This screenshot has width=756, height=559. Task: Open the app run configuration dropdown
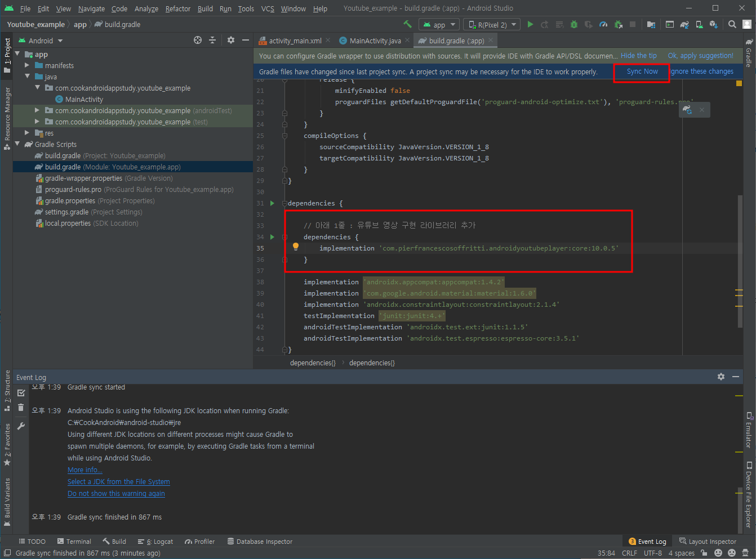pos(439,25)
